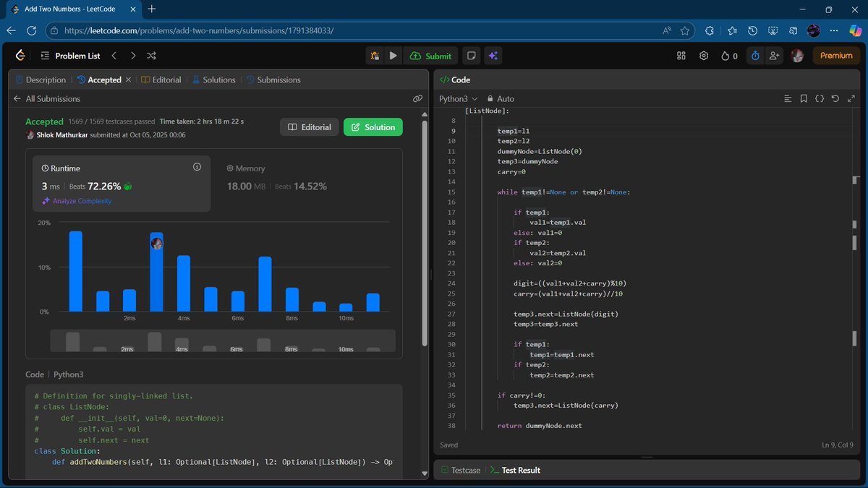This screenshot has height=488, width=868.
Task: Click the 'return dummyNode.next' code line
Action: tap(540, 426)
